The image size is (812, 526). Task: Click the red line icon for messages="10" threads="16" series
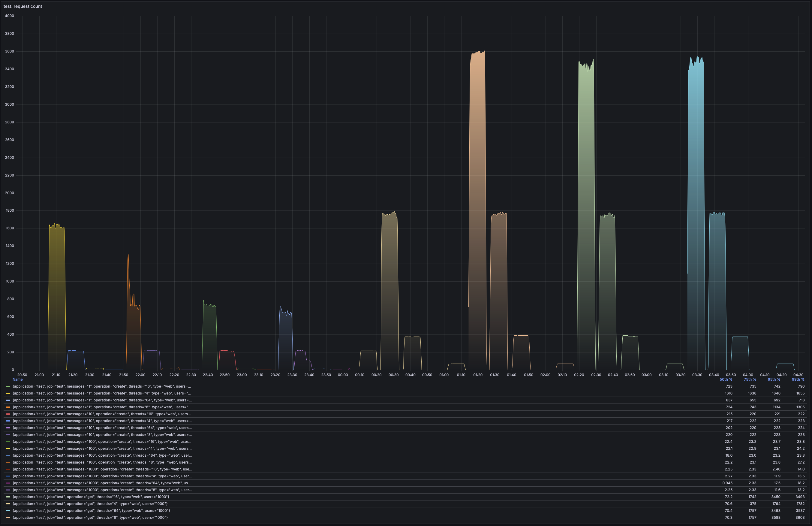click(8, 414)
